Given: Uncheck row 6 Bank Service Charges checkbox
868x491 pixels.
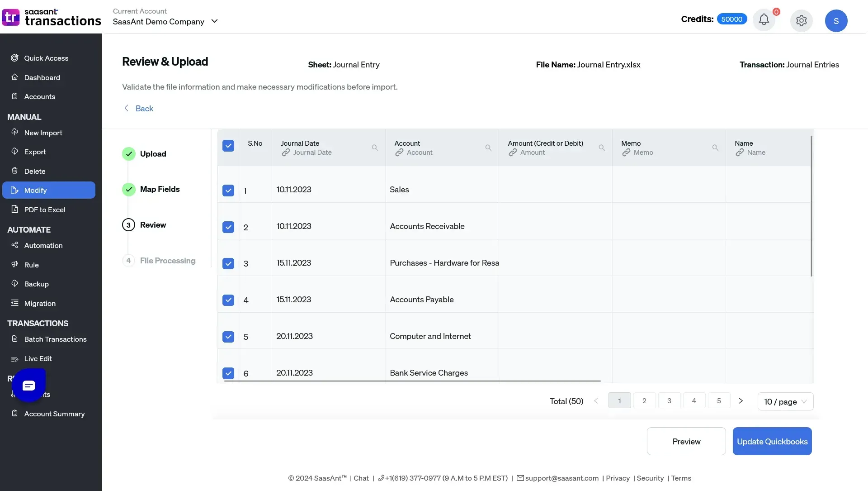Looking at the screenshot, I should 228,373.
